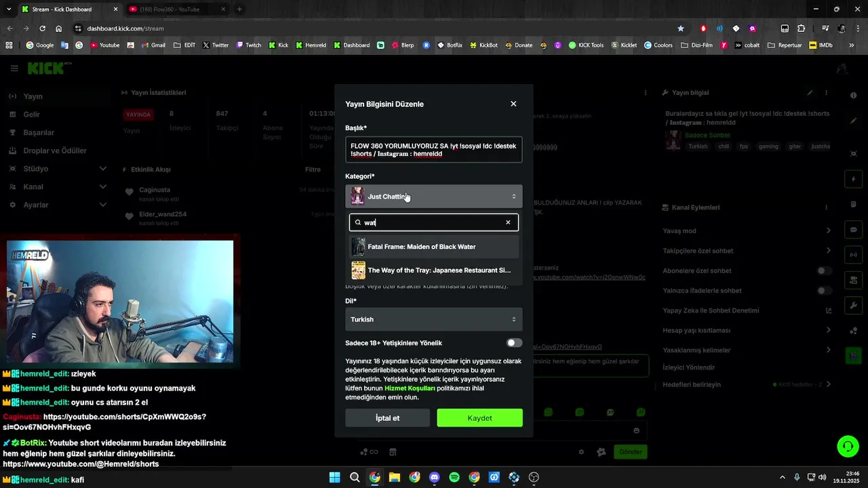Select The Way of the Tray category

(x=434, y=270)
